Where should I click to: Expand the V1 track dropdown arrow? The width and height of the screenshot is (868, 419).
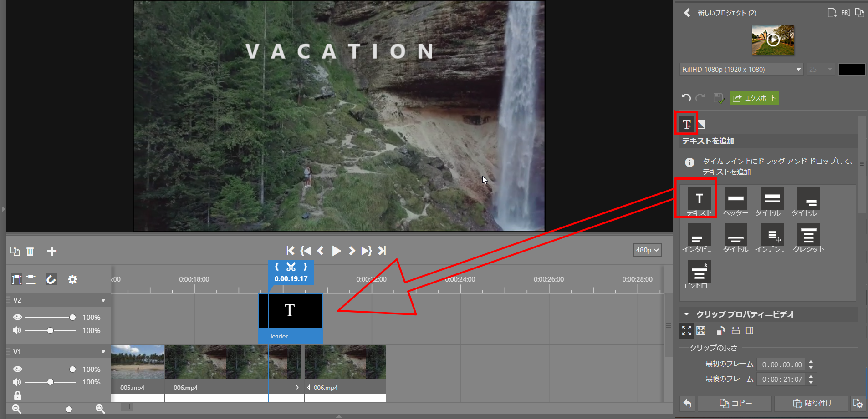click(x=103, y=352)
